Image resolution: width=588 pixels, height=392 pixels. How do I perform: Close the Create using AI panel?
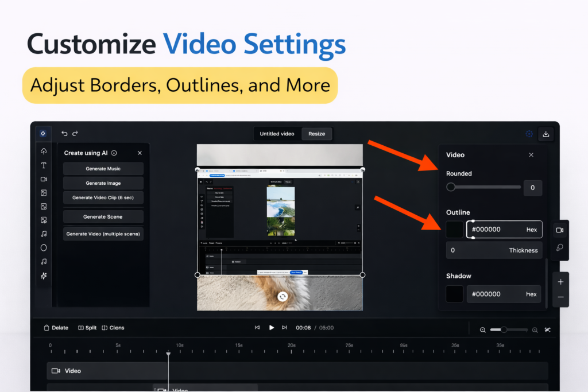click(x=140, y=153)
